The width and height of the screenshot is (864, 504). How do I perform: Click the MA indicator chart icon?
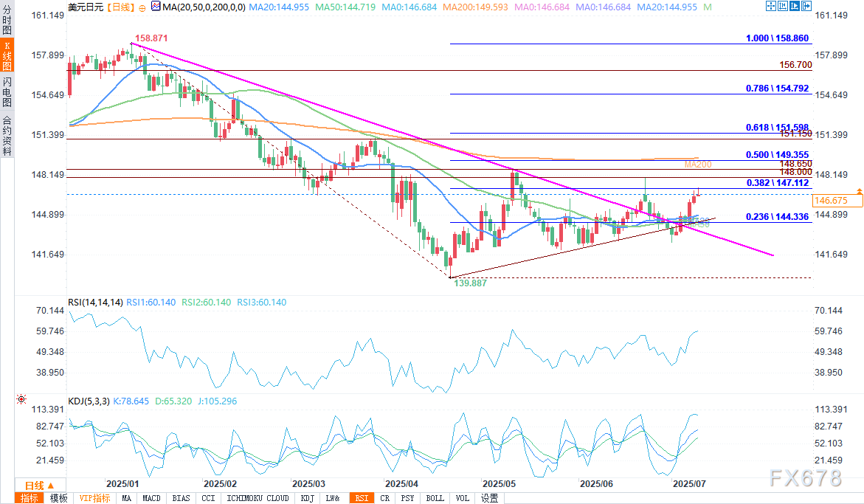click(154, 7)
